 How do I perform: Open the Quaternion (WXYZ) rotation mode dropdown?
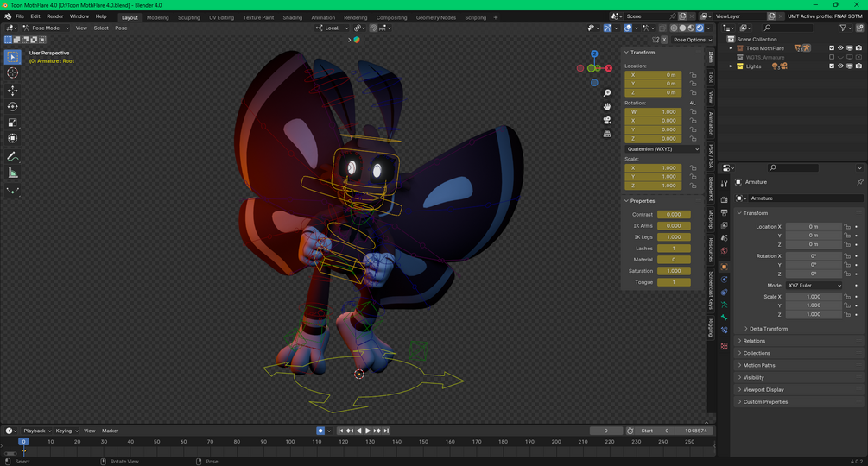pyautogui.click(x=662, y=149)
